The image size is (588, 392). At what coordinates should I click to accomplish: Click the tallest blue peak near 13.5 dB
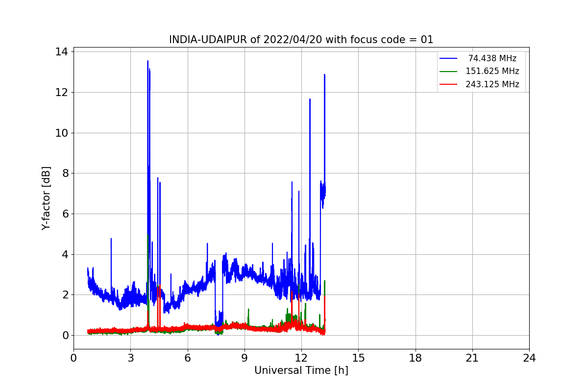pyautogui.click(x=147, y=62)
